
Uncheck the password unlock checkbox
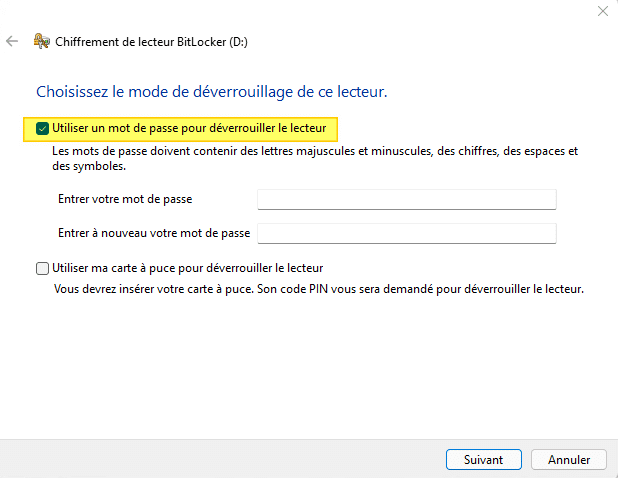click(x=42, y=129)
